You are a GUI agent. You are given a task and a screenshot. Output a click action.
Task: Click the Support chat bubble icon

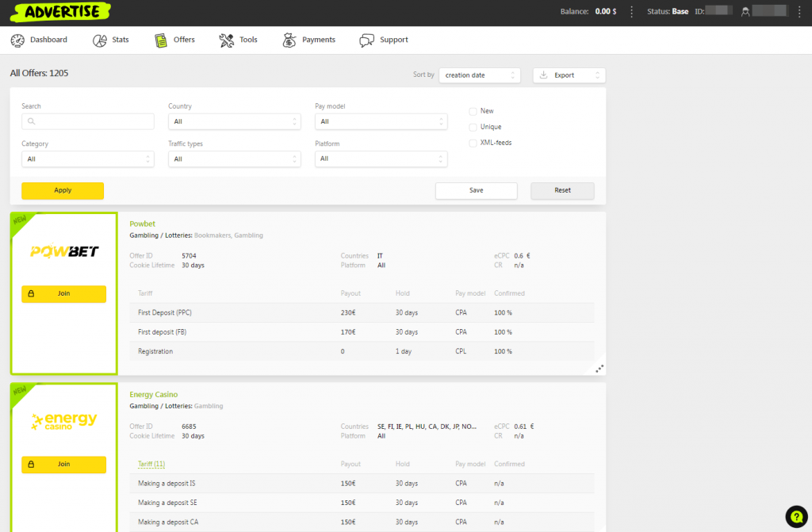pyautogui.click(x=366, y=40)
